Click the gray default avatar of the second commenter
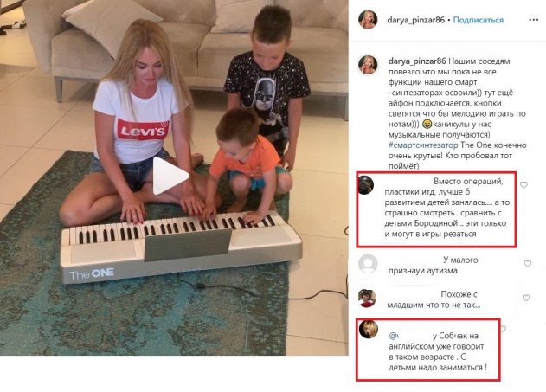546x392 pixels. 368,264
